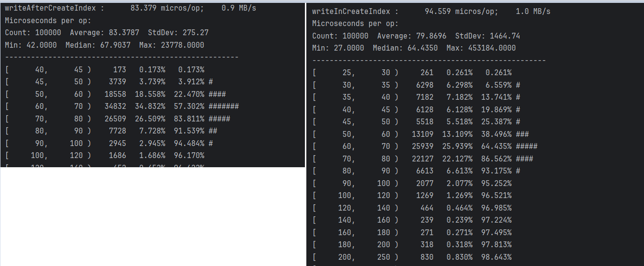644x266 pixels.
Task: Select the 25.939% percentage value
Action: tap(457, 146)
